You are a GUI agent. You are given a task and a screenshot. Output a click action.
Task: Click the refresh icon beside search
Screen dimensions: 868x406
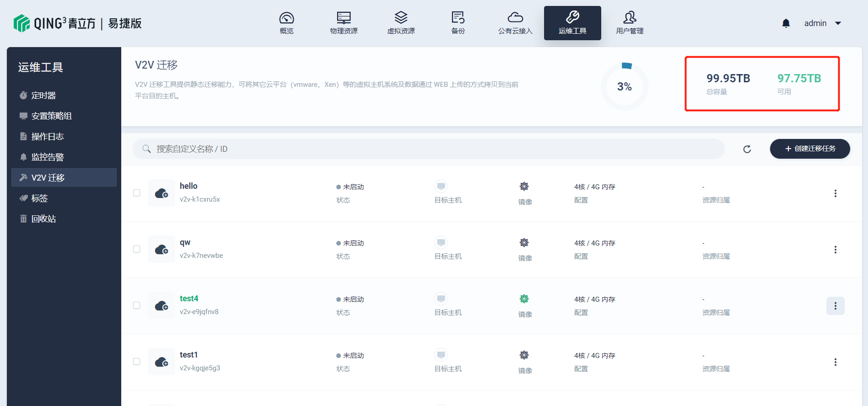click(747, 149)
